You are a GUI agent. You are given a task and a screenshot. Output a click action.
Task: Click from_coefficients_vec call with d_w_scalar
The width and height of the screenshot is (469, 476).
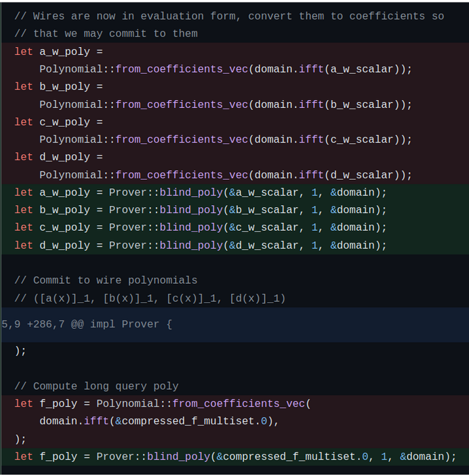pyautogui.click(x=226, y=175)
